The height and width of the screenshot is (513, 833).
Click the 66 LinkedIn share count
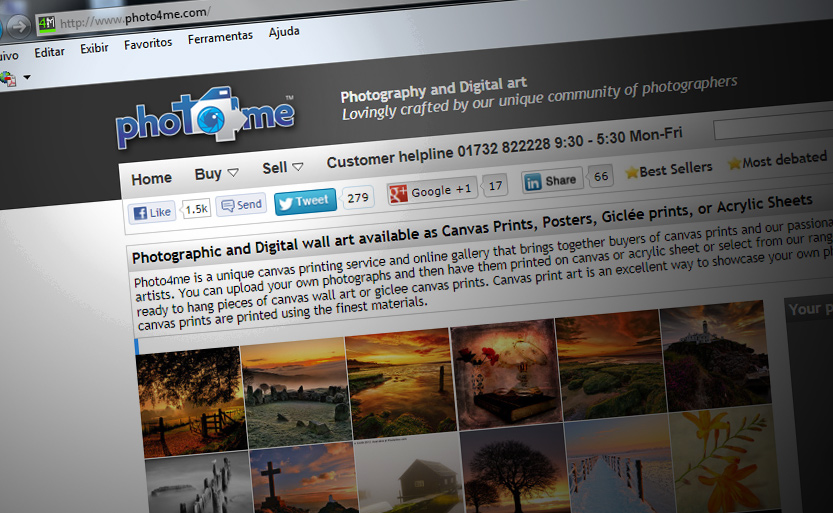pos(601,176)
